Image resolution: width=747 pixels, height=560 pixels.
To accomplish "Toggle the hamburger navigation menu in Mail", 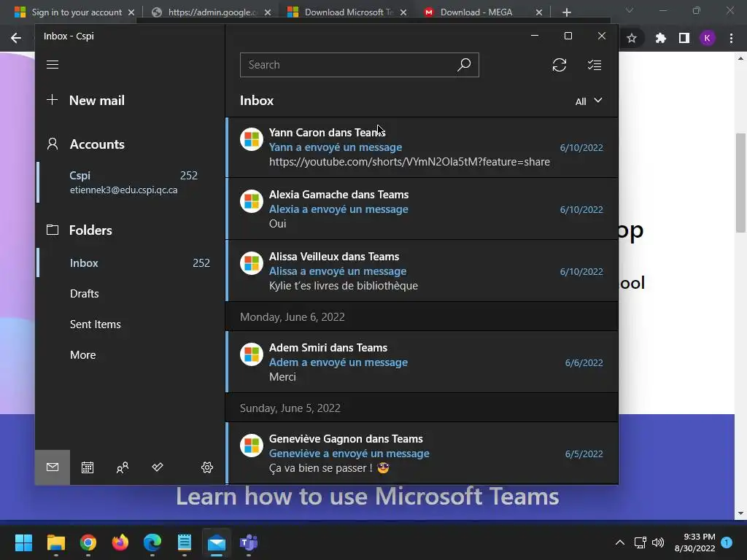I will [x=53, y=64].
